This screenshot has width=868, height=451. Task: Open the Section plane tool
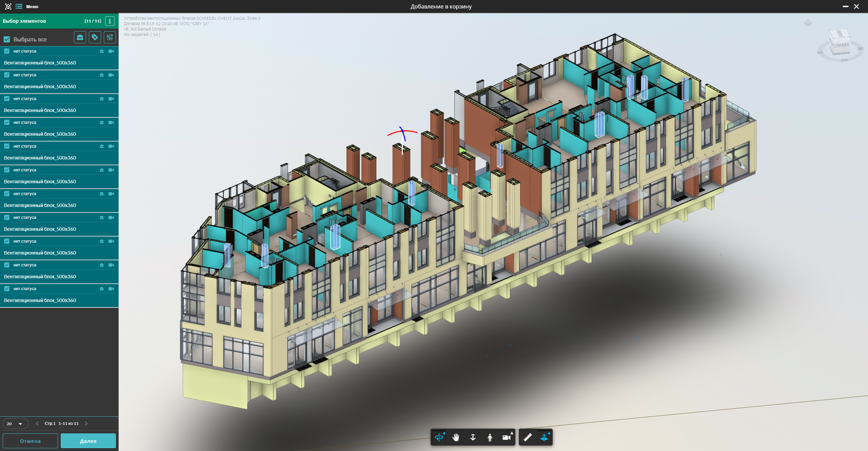pyautogui.click(x=544, y=437)
